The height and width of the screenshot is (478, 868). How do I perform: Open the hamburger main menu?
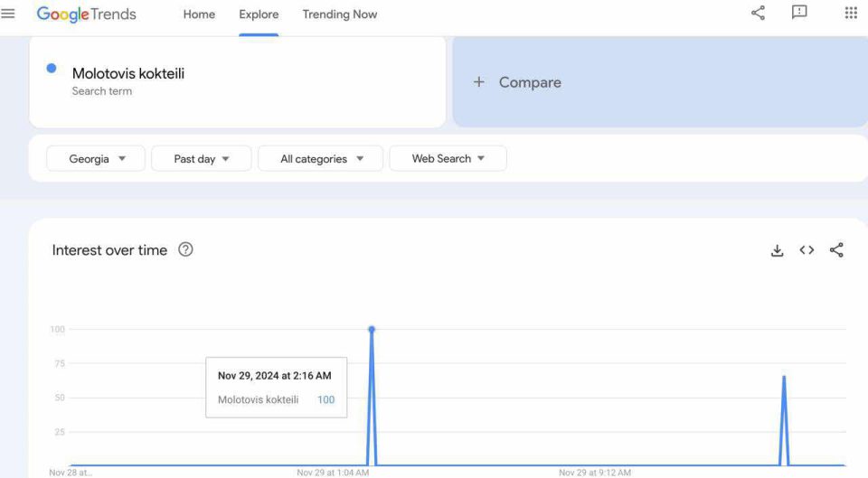click(8, 14)
